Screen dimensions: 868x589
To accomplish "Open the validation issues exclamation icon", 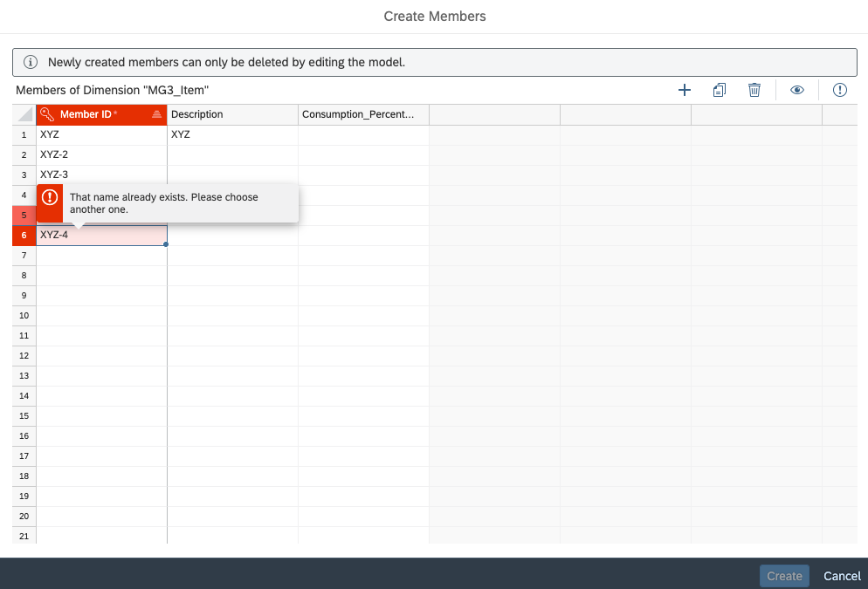I will (840, 90).
